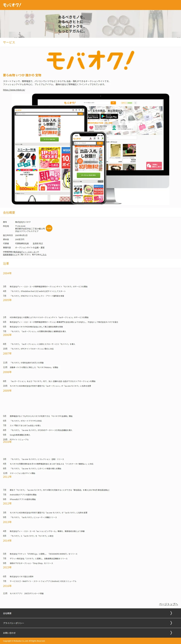Click the 沿革 section heading
Image resolution: width=181 pixels, height=644 pixels.
point(6,264)
